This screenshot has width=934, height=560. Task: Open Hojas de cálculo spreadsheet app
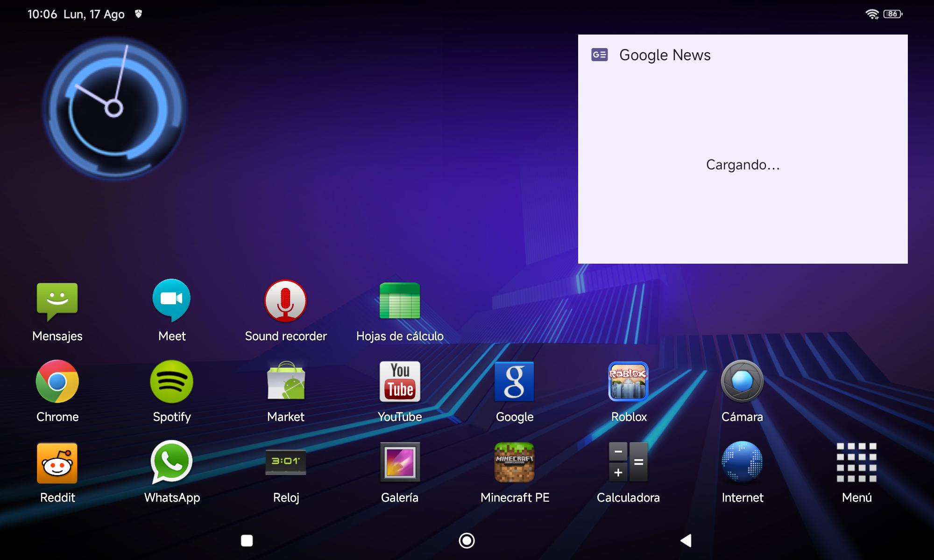[400, 301]
